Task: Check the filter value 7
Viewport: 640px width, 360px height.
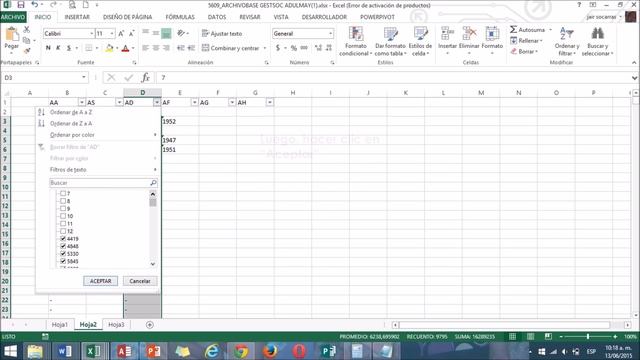Action: click(63, 193)
